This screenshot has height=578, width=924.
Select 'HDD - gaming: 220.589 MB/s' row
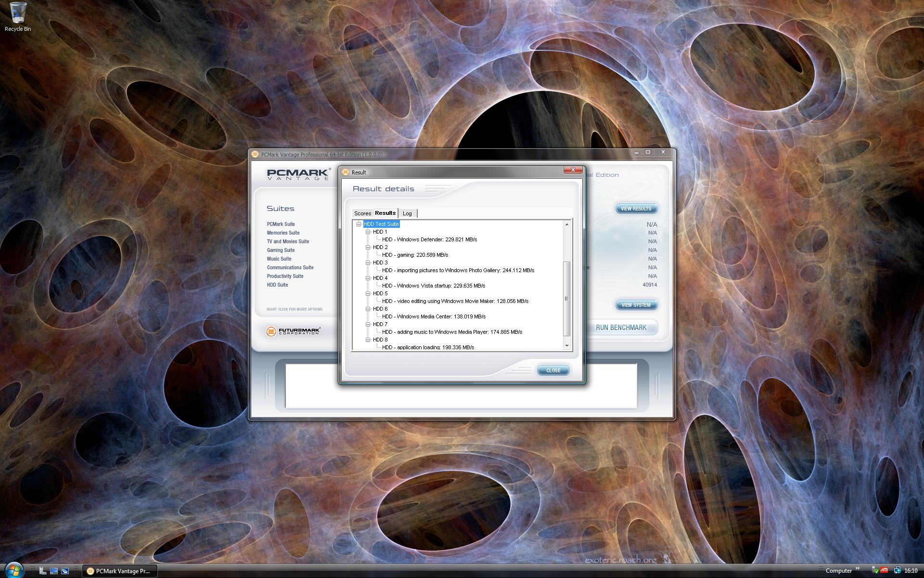[415, 255]
